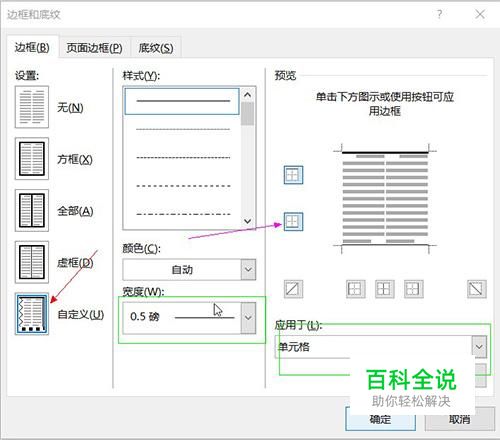Open the help question mark
500x440 pixels.
439,14
